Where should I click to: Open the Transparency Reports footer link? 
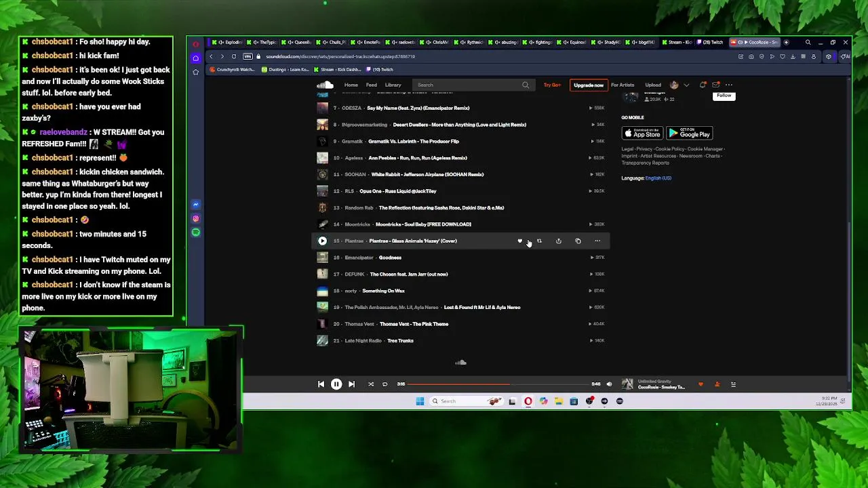click(645, 163)
